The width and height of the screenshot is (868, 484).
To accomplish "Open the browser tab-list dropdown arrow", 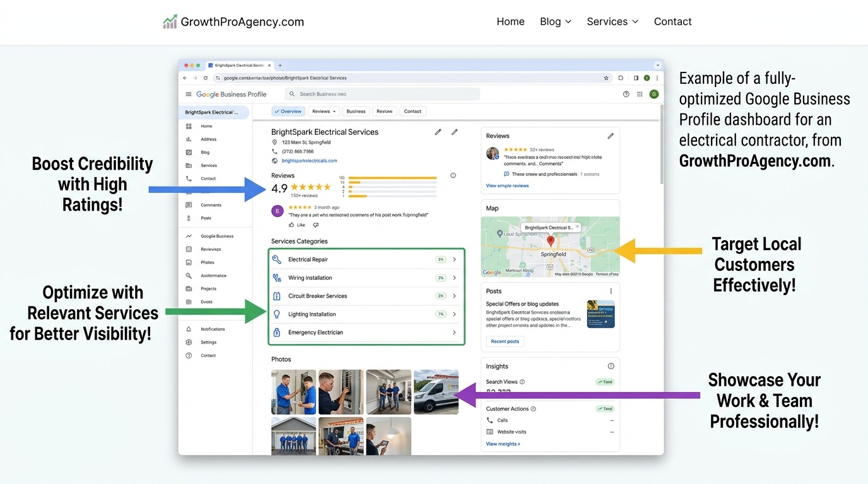I will [x=658, y=65].
